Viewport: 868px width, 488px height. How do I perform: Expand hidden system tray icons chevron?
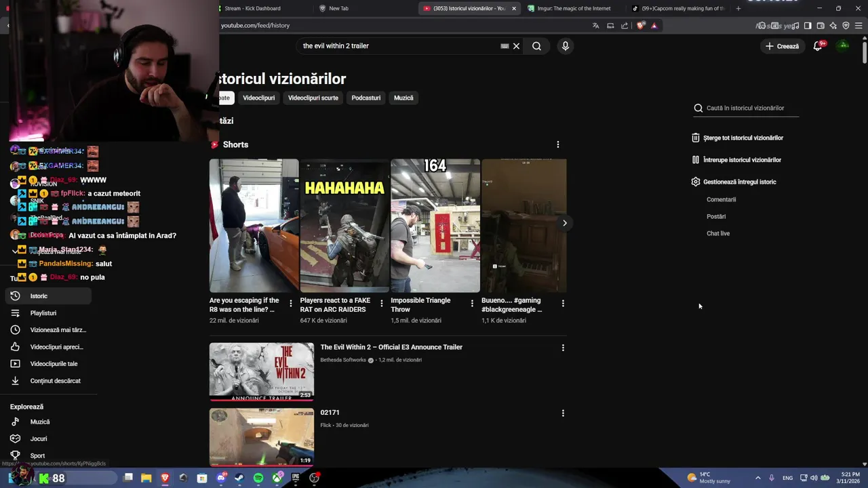(757, 478)
